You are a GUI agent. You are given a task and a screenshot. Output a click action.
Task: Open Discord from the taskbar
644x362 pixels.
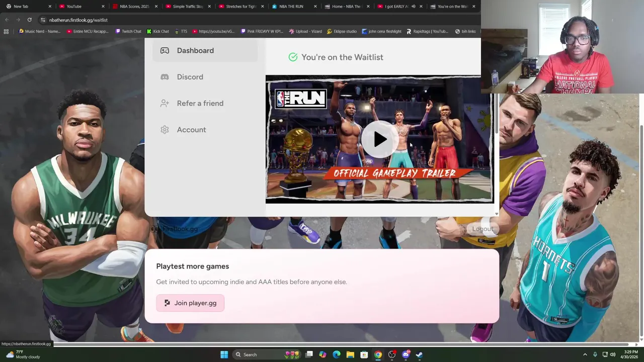(x=406, y=354)
